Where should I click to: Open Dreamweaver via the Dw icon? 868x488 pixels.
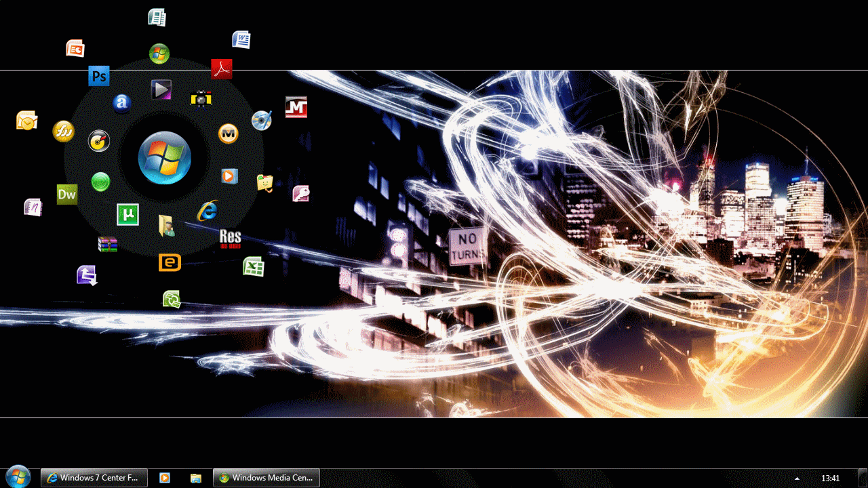[x=66, y=195]
